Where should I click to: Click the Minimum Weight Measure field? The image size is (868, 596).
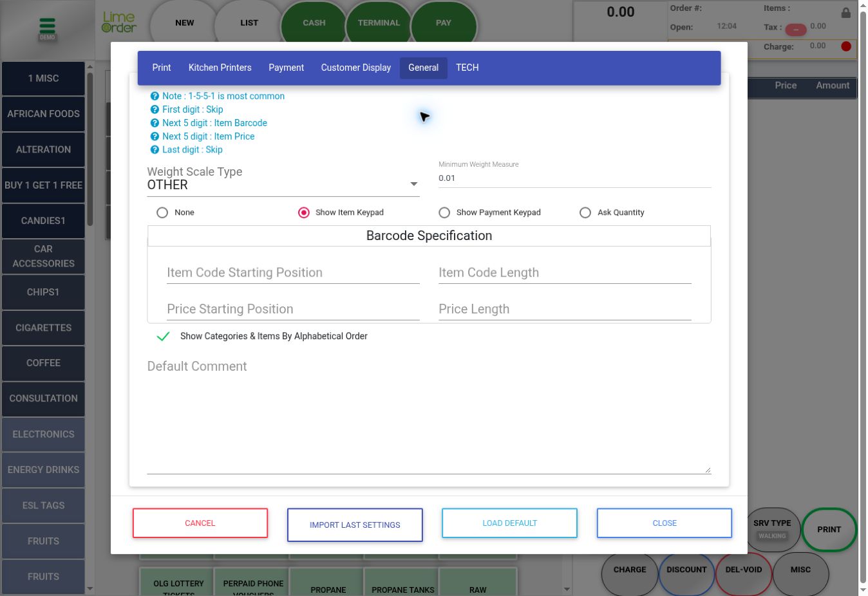point(575,178)
